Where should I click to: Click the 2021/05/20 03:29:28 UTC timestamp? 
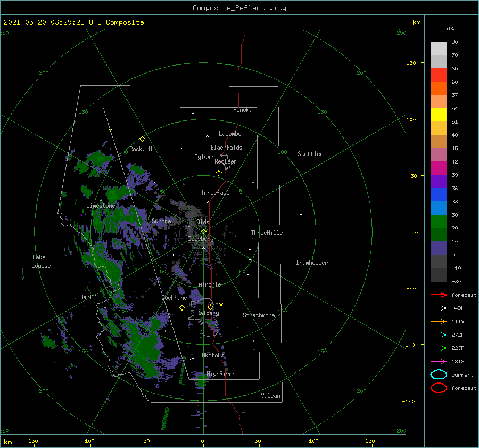coord(53,22)
